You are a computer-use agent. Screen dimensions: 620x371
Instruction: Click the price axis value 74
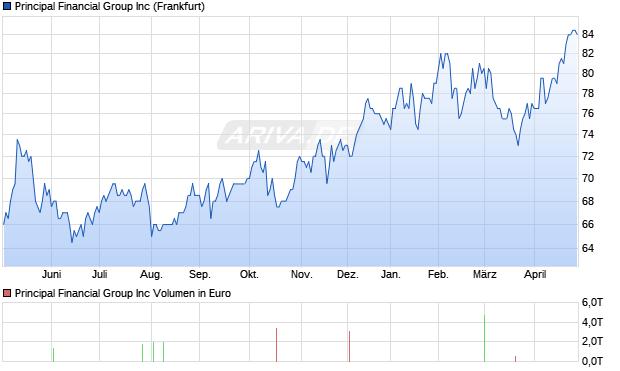coord(588,134)
